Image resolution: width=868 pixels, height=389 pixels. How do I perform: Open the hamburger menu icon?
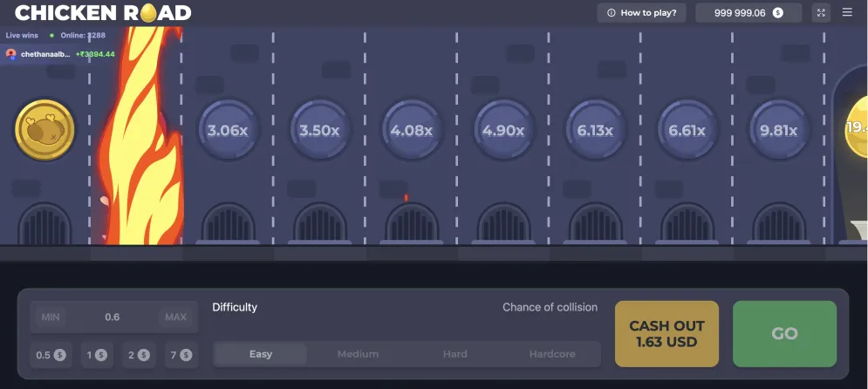coord(847,12)
